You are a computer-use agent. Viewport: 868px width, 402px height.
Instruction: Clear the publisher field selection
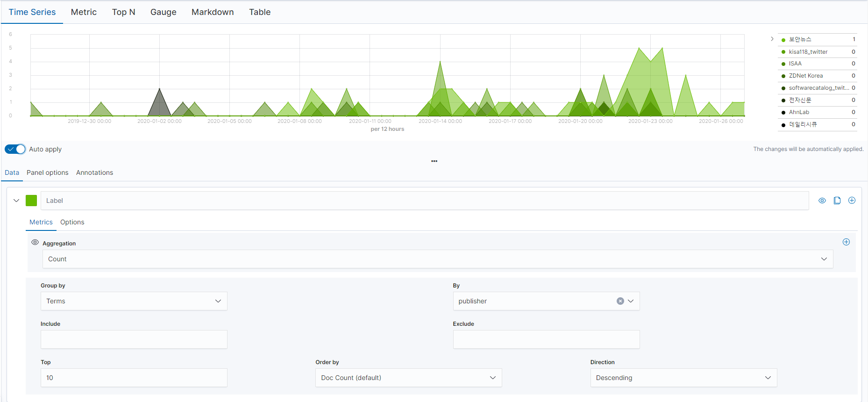(620, 301)
